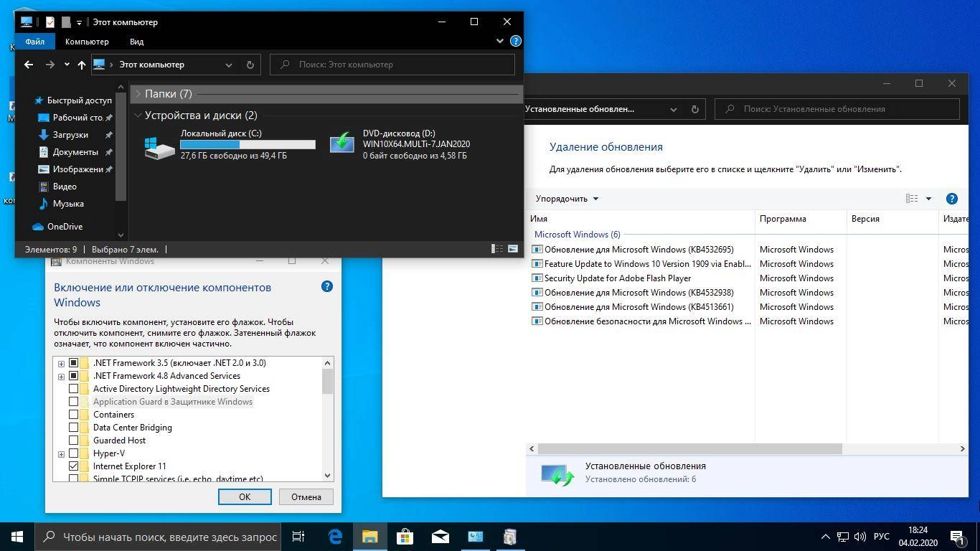Image resolution: width=980 pixels, height=551 pixels.
Task: Enable the Containers feature checkbox
Action: click(73, 415)
